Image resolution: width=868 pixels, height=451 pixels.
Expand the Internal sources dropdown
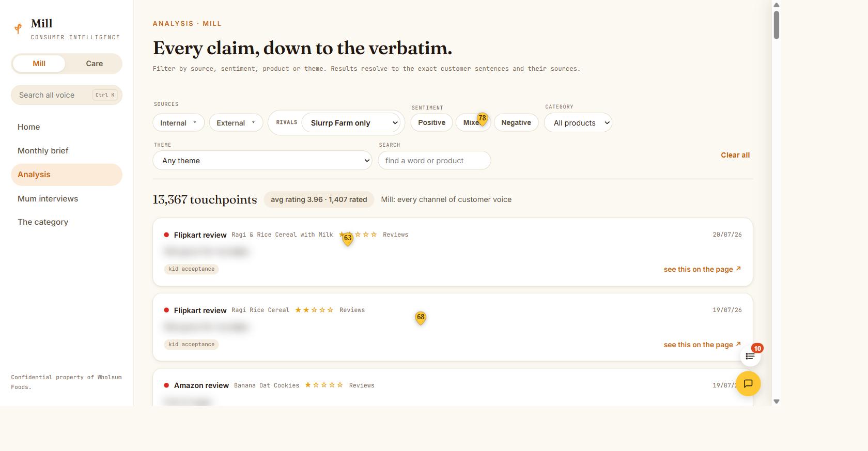[178, 123]
